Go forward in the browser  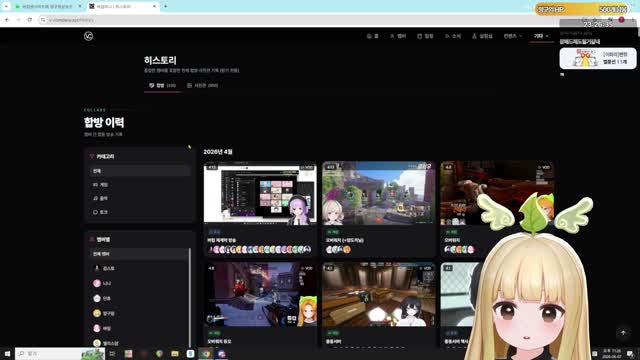pyautogui.click(x=18, y=20)
